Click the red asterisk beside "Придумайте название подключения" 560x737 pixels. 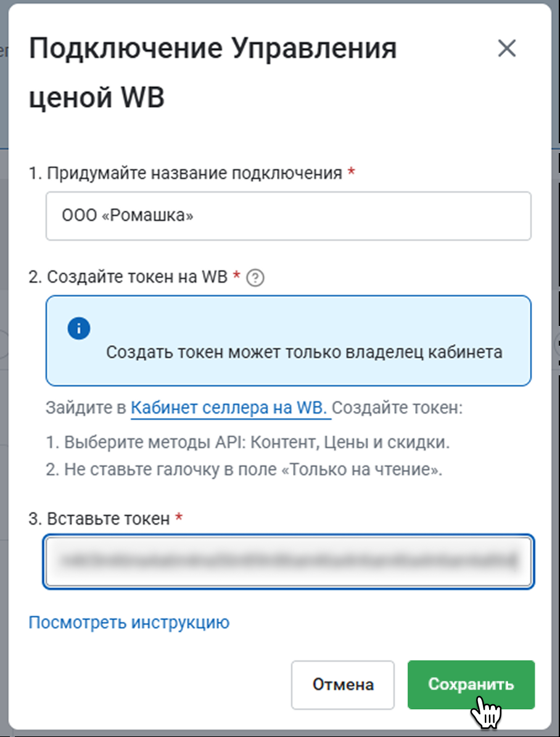351,173
